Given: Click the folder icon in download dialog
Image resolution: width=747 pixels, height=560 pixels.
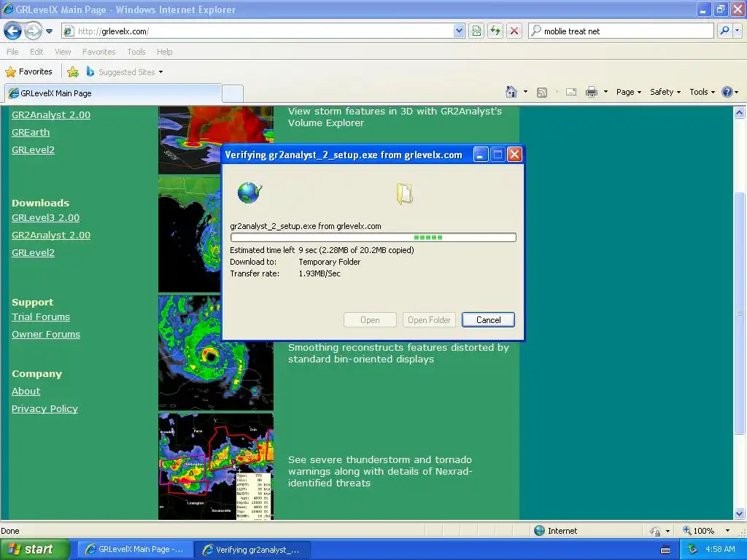Looking at the screenshot, I should 404,194.
